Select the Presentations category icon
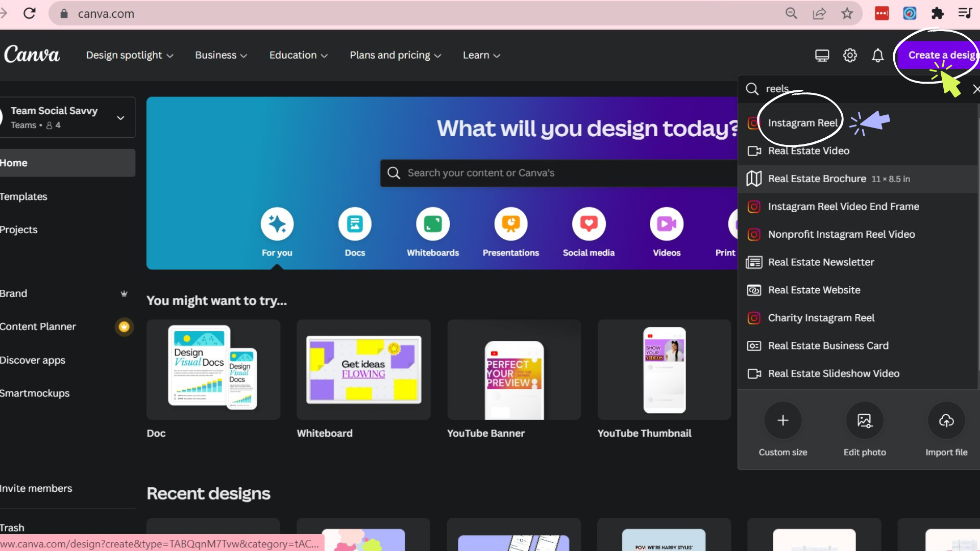 510,224
